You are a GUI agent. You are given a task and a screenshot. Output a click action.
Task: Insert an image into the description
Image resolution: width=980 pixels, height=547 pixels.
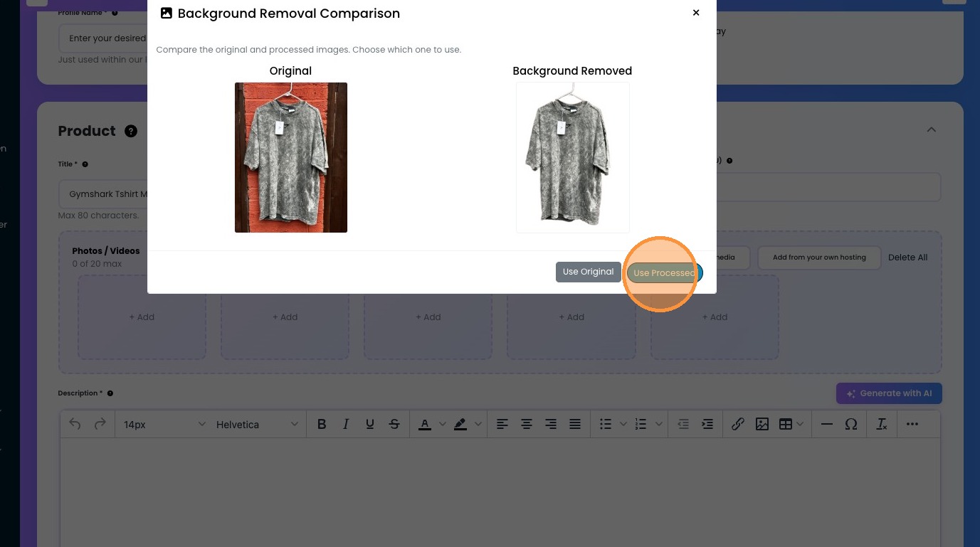[x=762, y=424]
